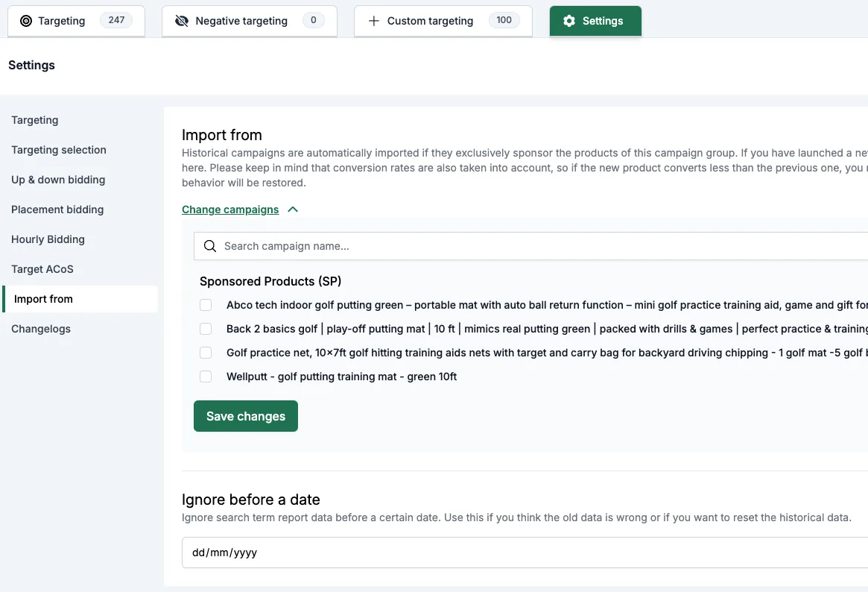868x592 pixels.
Task: Open the Target ACoS settings section
Action: pyautogui.click(x=42, y=269)
